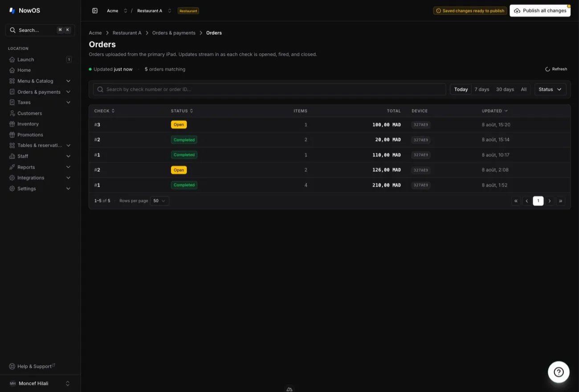Expand the Settings section chevron
Image resolution: width=579 pixels, height=392 pixels.
point(68,189)
